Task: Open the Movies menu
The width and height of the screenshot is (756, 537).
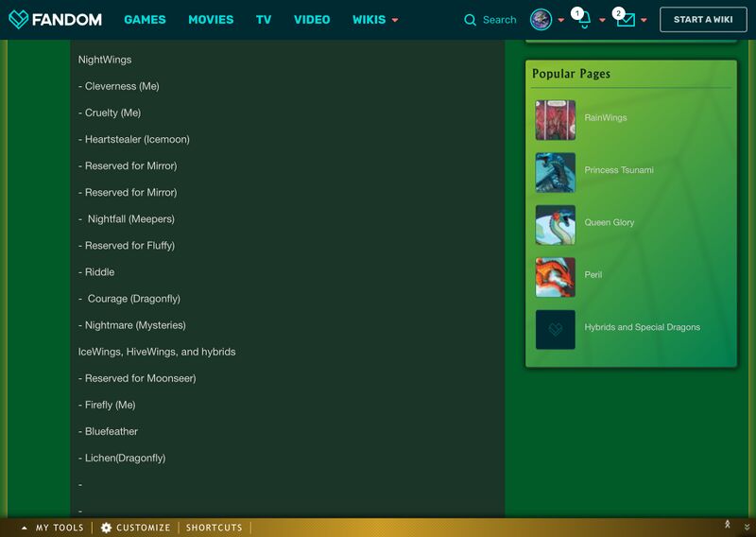Action: pyautogui.click(x=211, y=20)
